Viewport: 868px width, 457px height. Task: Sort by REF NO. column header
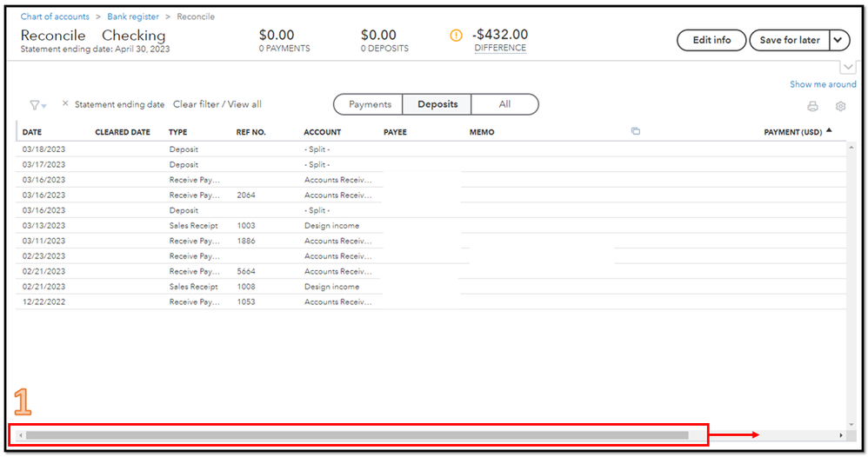[x=250, y=132]
